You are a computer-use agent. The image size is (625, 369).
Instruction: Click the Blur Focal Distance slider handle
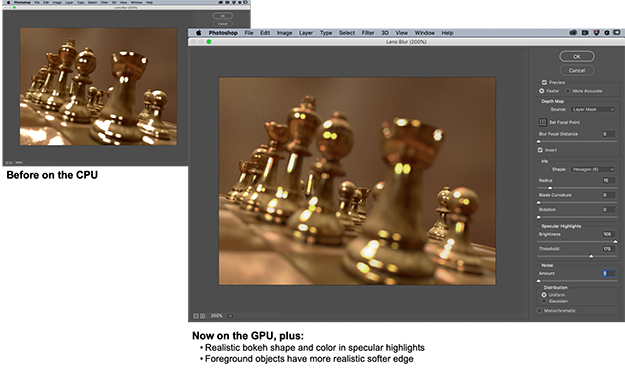(539, 141)
